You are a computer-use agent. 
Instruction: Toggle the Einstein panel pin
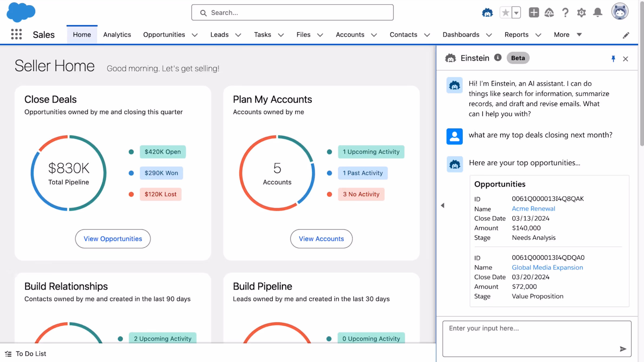click(613, 59)
